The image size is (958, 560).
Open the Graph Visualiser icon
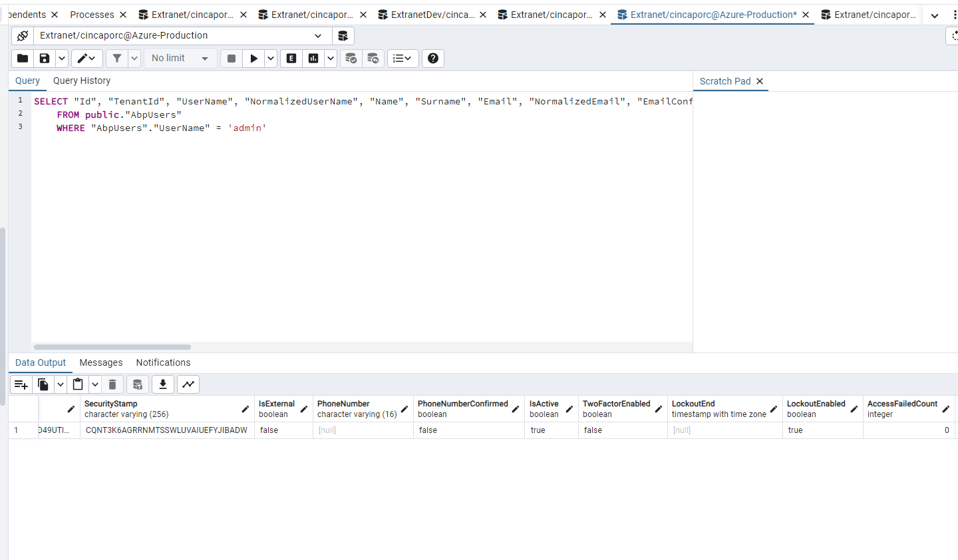coord(189,384)
